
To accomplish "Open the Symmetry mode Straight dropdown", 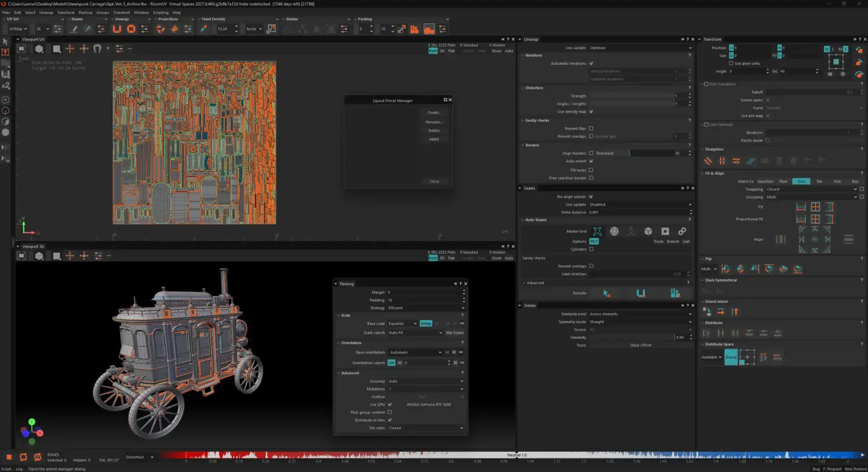I will coord(640,322).
